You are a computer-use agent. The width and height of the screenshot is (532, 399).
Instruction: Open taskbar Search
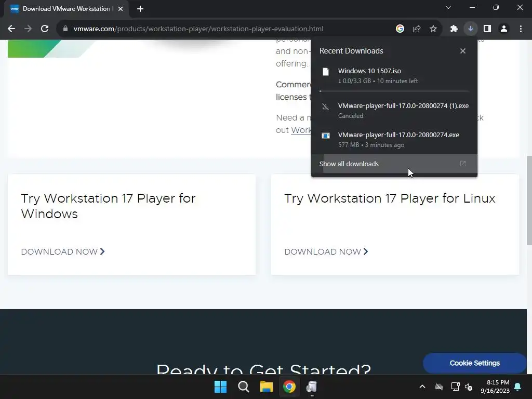(x=244, y=387)
